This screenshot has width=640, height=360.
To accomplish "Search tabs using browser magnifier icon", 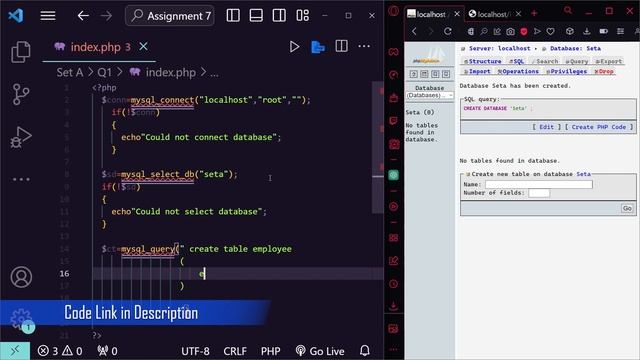I will click(x=568, y=11).
